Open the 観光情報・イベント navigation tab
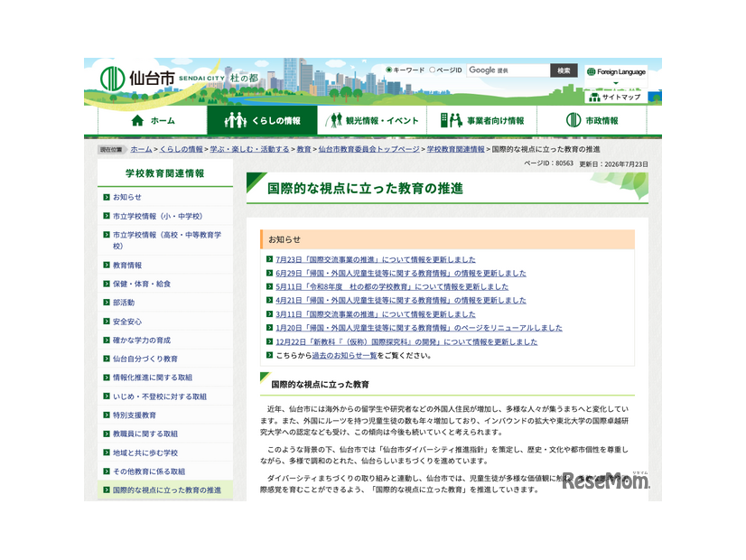The width and height of the screenshot is (746, 560). point(372,121)
